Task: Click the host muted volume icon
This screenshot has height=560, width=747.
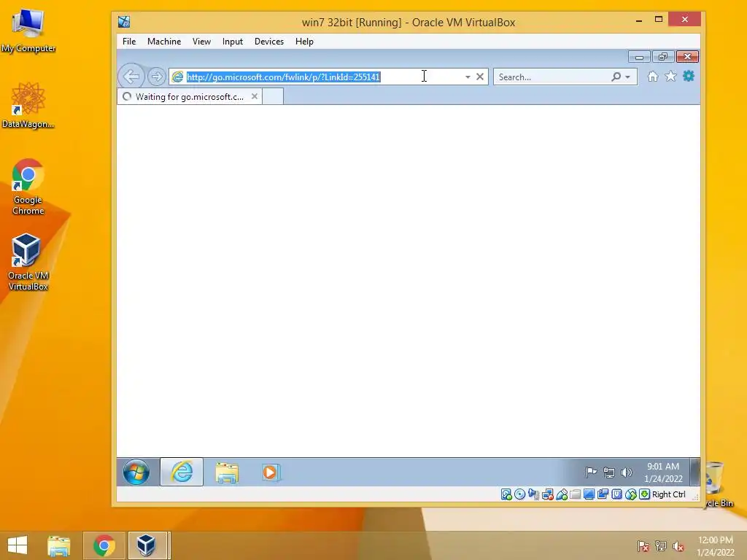Action: [678, 545]
